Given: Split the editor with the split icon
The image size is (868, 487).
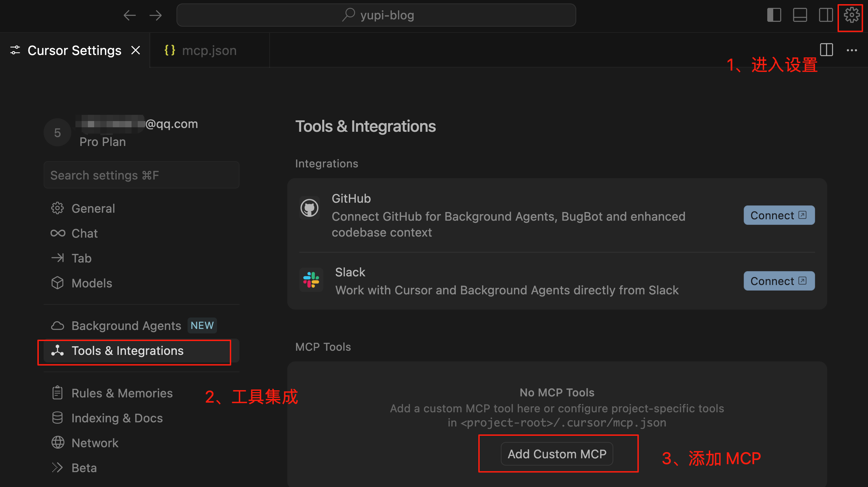Looking at the screenshot, I should tap(826, 50).
